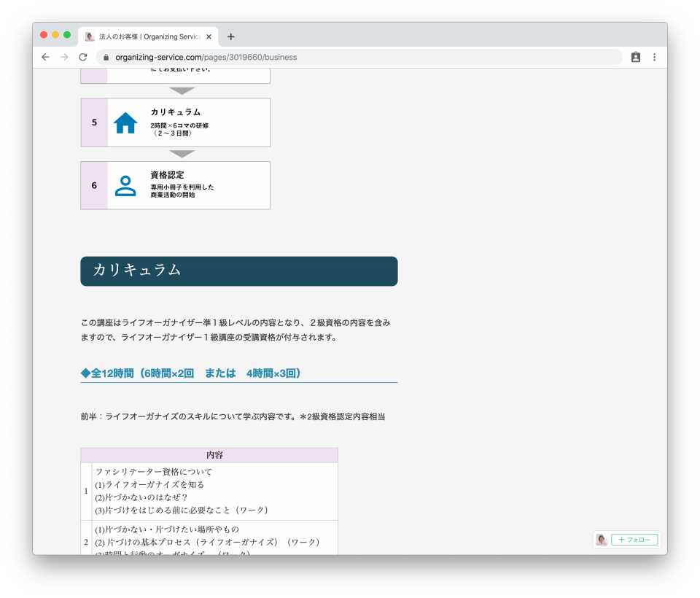Click the line starting 前半：ライフオーガナイズ
The image size is (700, 598).
233,416
